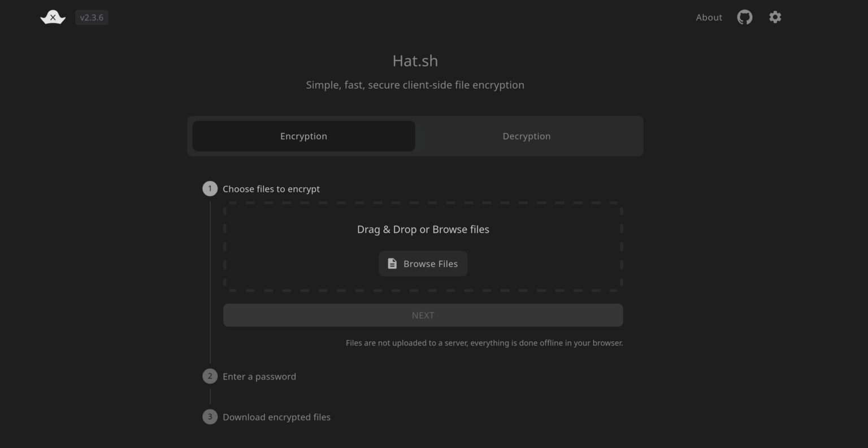
Task: Select step 2 circle indicator
Action: point(210,376)
